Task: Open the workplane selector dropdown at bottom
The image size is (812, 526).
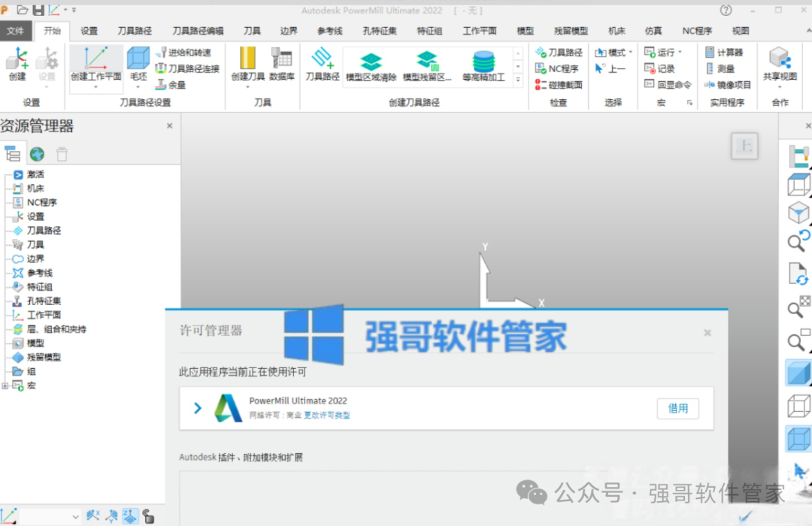Action: [x=76, y=517]
